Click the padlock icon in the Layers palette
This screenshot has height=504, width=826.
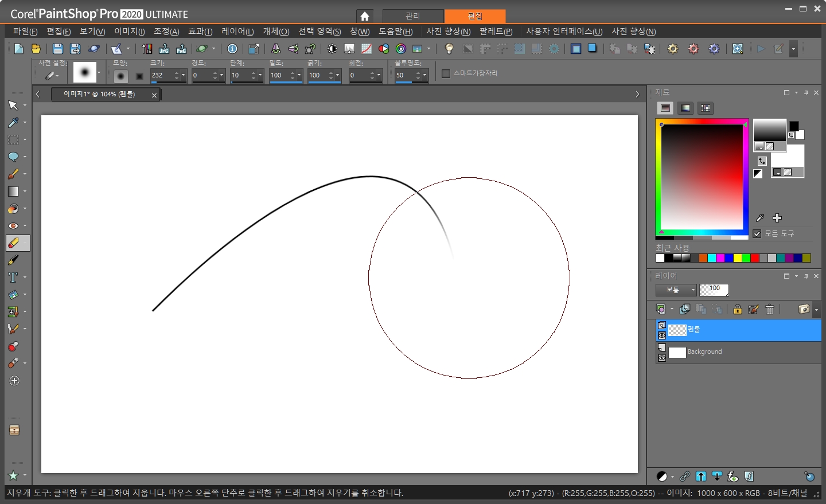(x=738, y=309)
